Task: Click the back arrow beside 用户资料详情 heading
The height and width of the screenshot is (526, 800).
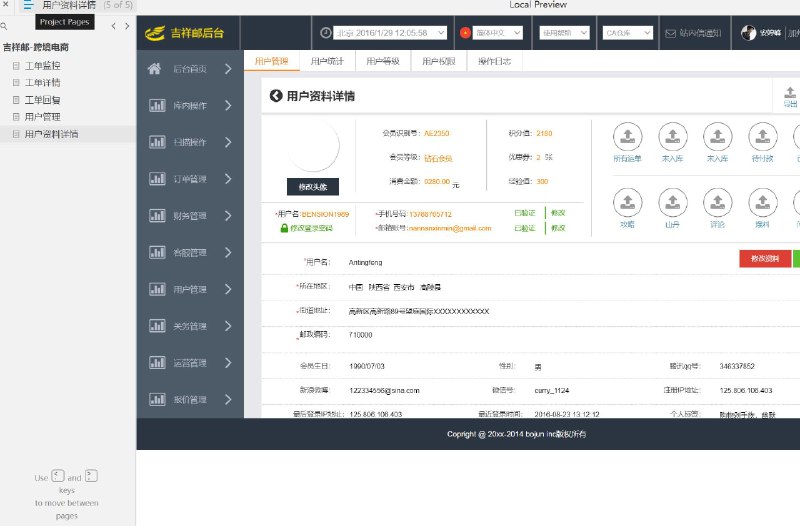Action: (276, 95)
